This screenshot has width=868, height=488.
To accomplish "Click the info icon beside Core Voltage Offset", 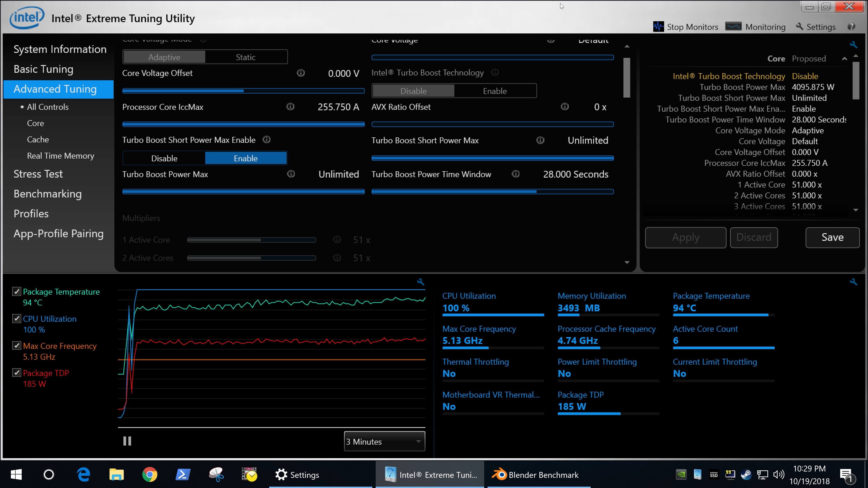I will (301, 73).
